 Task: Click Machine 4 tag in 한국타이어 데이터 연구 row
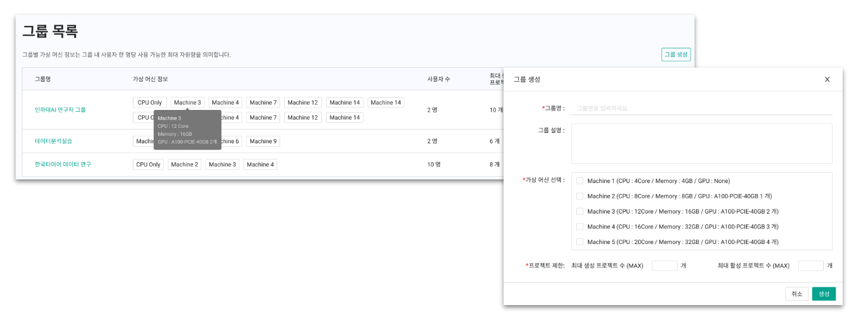tap(260, 165)
